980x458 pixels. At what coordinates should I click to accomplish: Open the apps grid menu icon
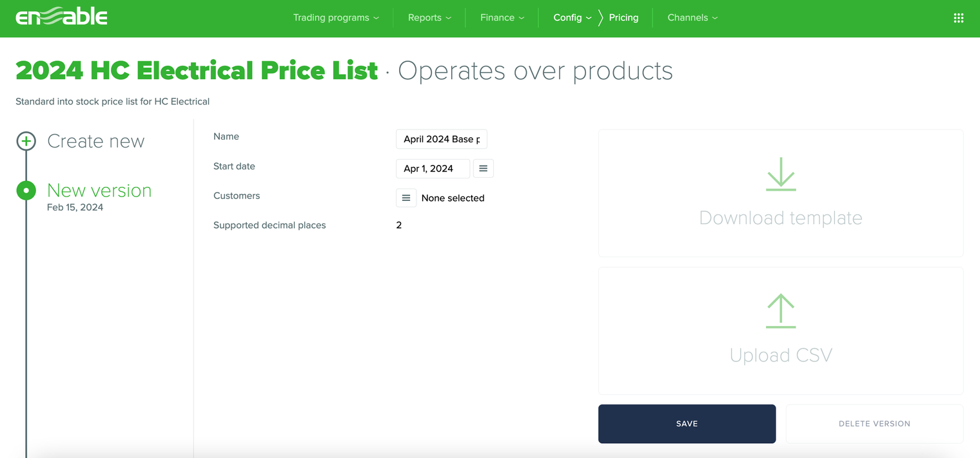pos(958,18)
